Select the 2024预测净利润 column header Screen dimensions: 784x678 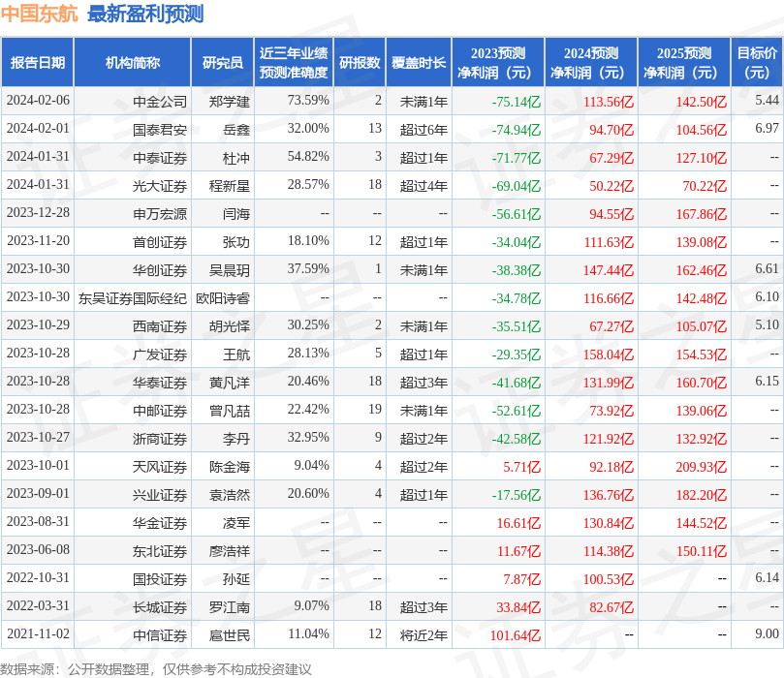pyautogui.click(x=591, y=62)
